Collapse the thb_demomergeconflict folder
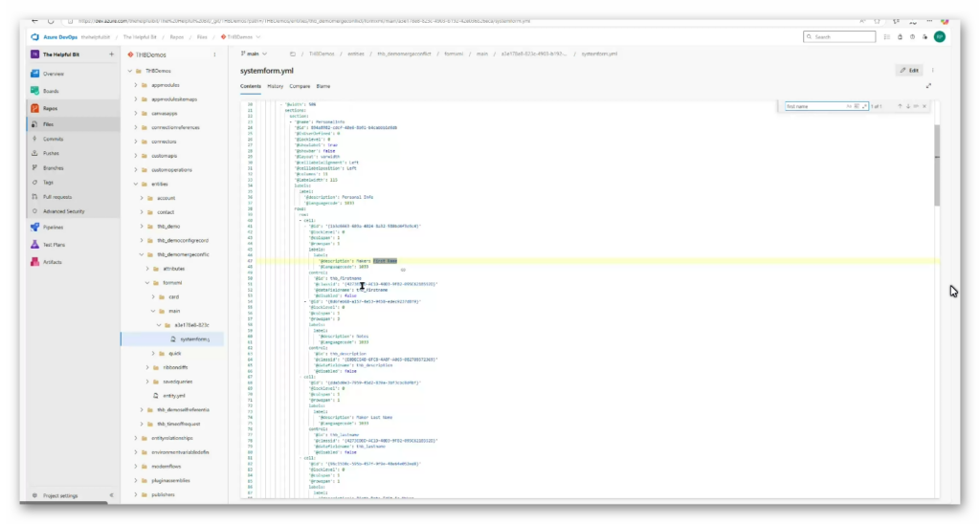980x524 pixels. point(142,254)
